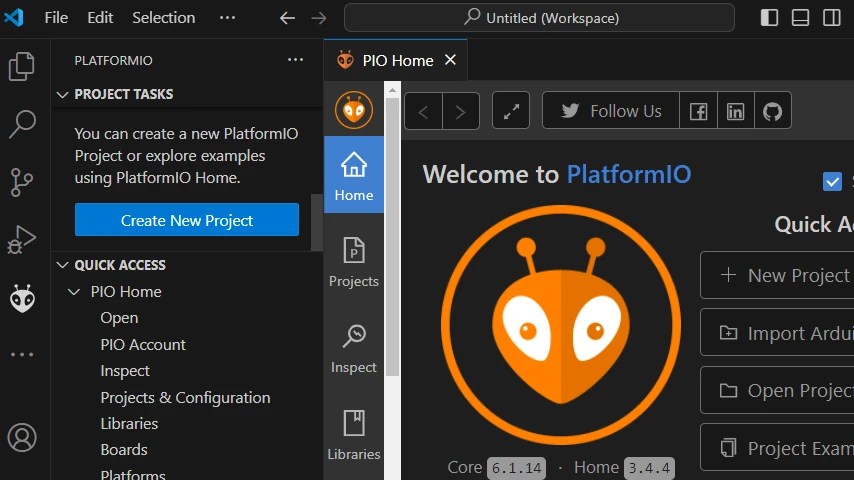
Task: Toggle primary side bar layout icon
Action: [769, 17]
